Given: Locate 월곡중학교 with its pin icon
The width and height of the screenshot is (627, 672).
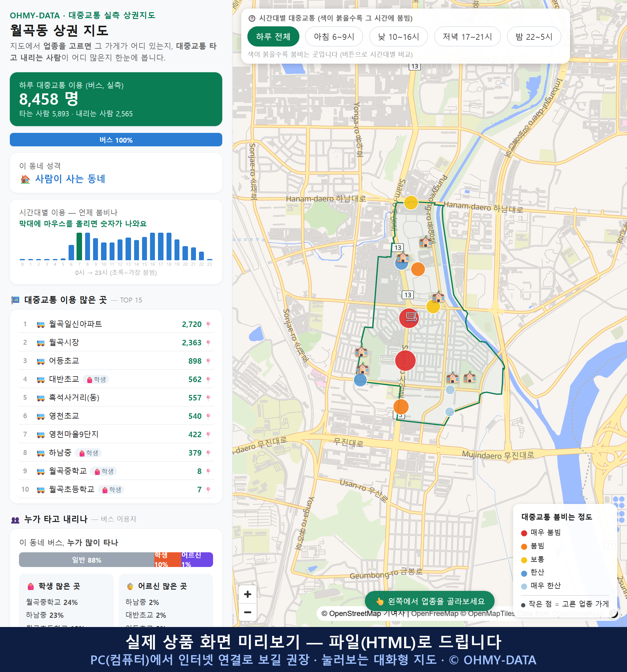Looking at the screenshot, I should pyautogui.click(x=208, y=471).
